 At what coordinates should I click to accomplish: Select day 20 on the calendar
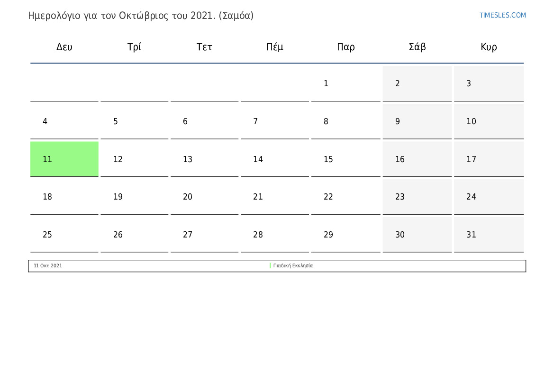coord(204,197)
